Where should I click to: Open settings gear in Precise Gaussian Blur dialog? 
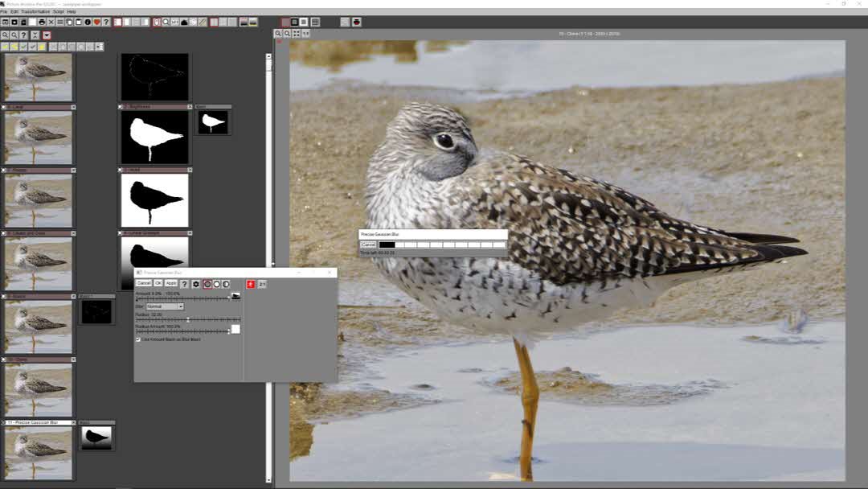click(195, 284)
